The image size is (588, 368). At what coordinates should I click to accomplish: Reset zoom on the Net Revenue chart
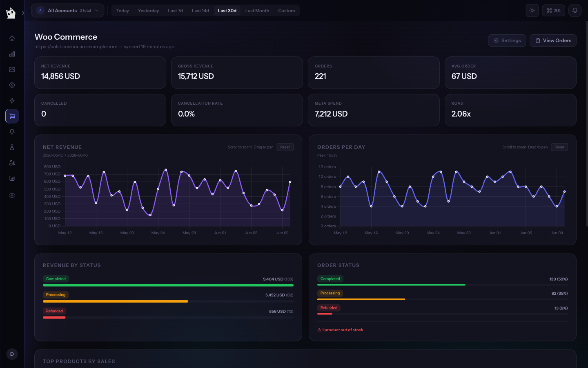285,147
